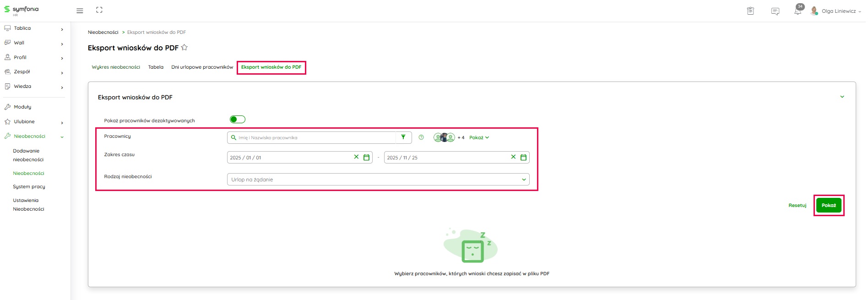Toggle fullscreen mode icon
The height and width of the screenshot is (300, 868).
pyautogui.click(x=99, y=10)
